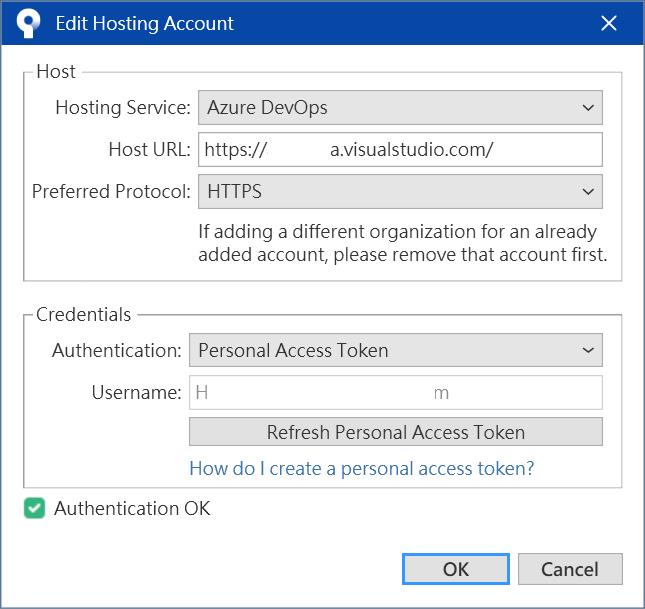The height and width of the screenshot is (609, 645).
Task: Click the Hosting Service dropdown arrow chevron
Action: click(x=586, y=107)
